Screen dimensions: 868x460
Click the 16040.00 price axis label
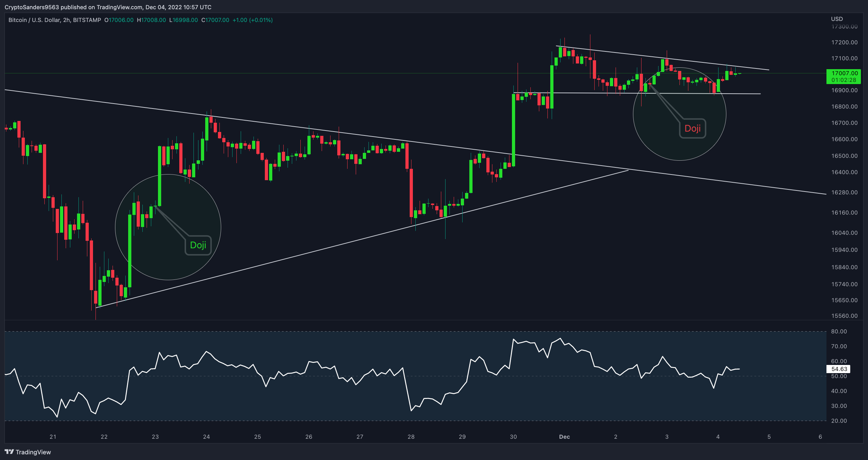click(844, 233)
